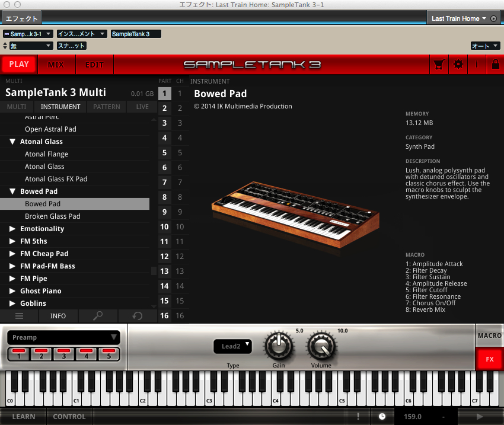Click the exclamation panic icon
This screenshot has height=425, width=504.
coord(358,417)
